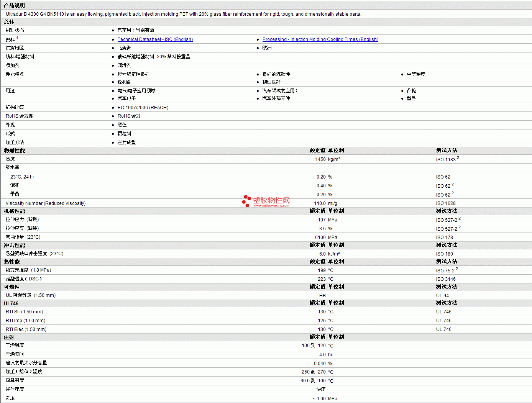Click the '欧洲' availability entry
The height and width of the screenshot is (403, 532).
coord(267,48)
